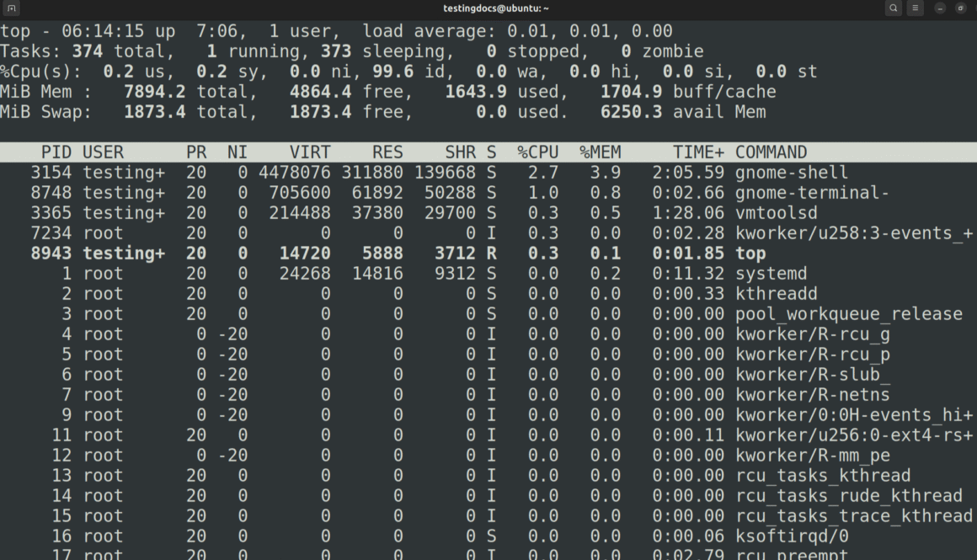Click the vmtoolsd process entry

[776, 213]
